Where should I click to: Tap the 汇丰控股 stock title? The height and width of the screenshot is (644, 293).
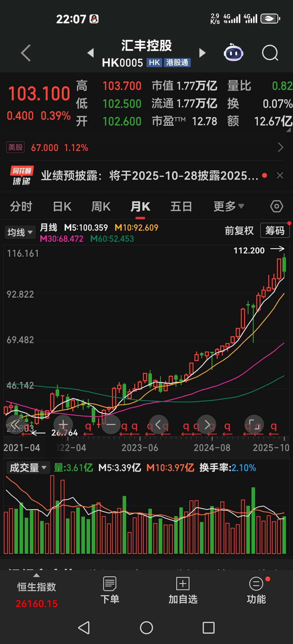point(146,45)
